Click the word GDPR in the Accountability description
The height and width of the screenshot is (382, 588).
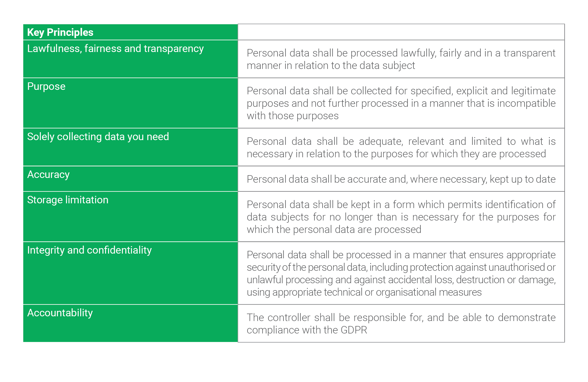354,330
